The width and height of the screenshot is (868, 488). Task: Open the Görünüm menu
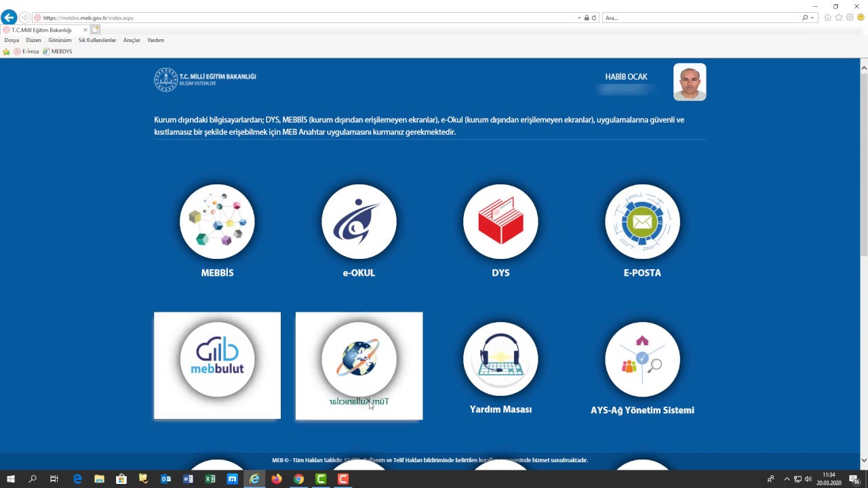point(60,40)
